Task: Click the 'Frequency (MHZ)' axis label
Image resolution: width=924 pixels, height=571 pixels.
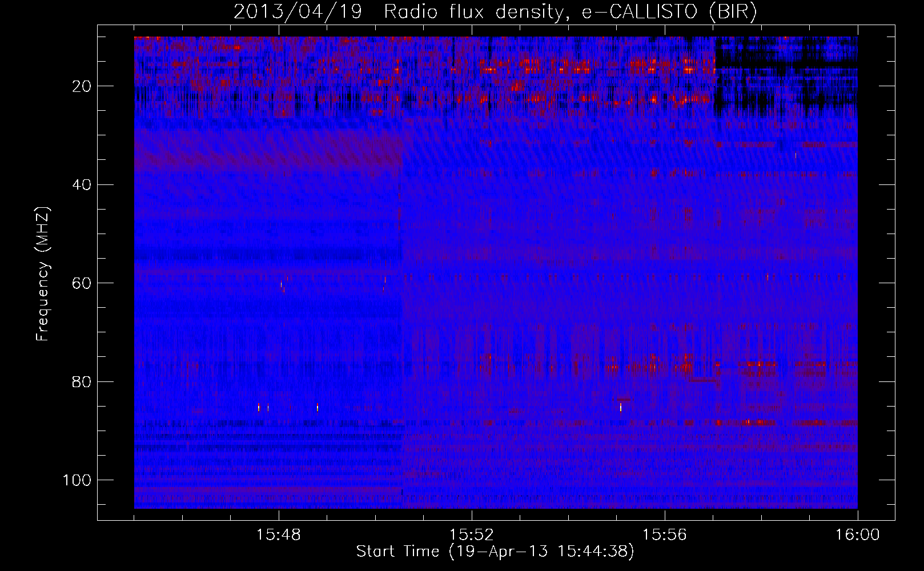Action: tap(43, 274)
